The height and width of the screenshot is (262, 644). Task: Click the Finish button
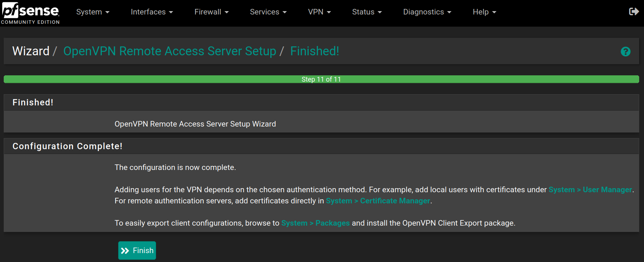(x=137, y=250)
